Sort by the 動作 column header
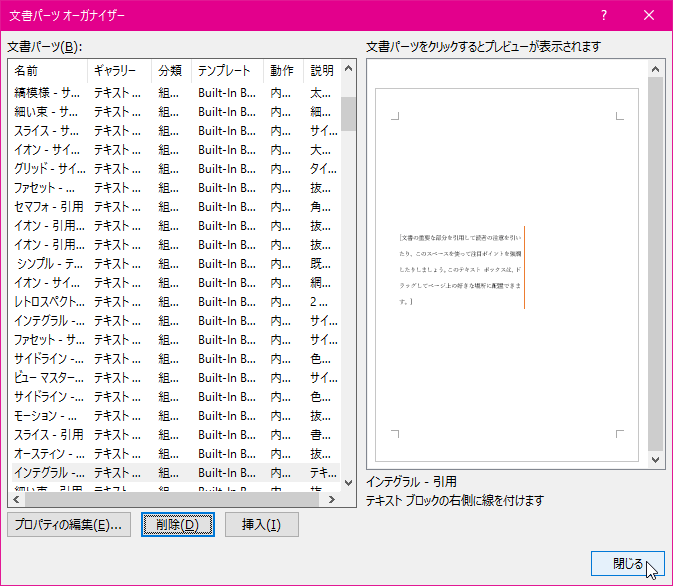This screenshot has width=673, height=586. click(x=283, y=70)
